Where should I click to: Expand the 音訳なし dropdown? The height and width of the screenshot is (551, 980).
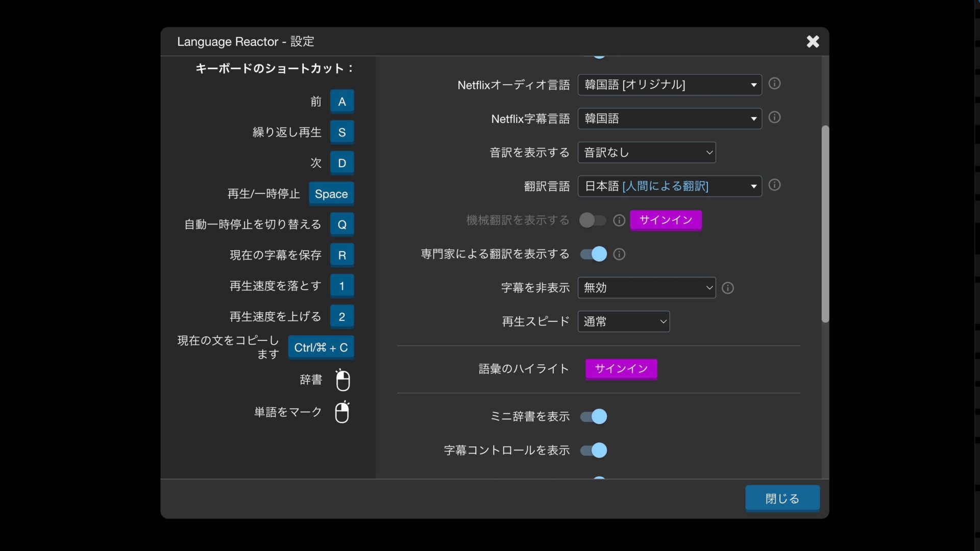click(646, 152)
